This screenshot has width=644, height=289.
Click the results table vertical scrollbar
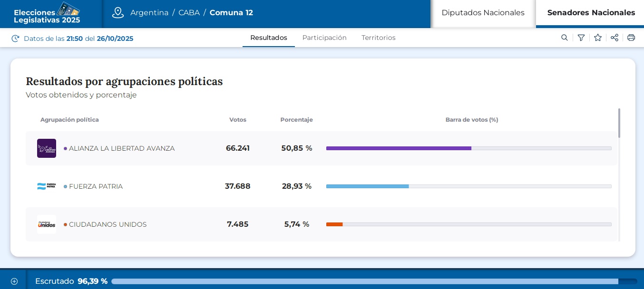[619, 124]
